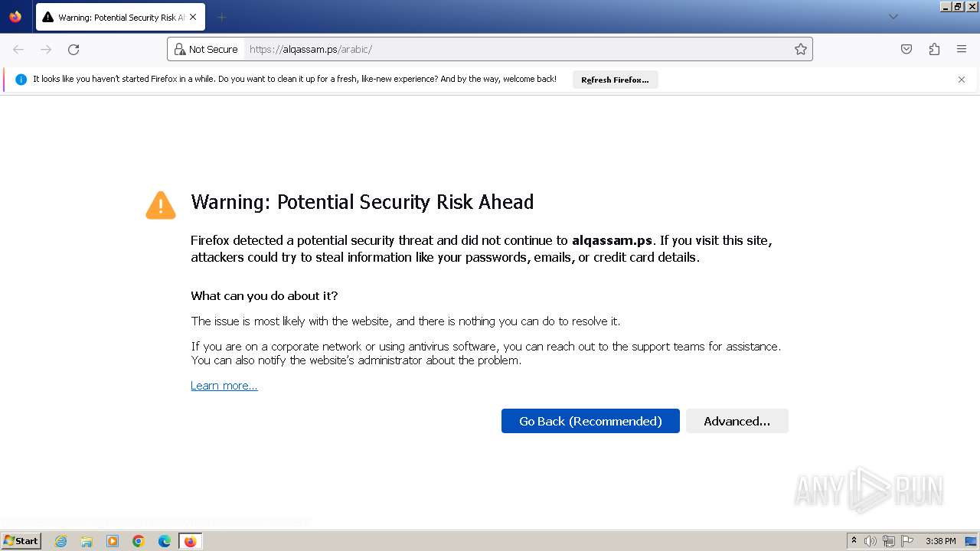
Task: Close the Potential Security Risk tab
Action: point(193,17)
